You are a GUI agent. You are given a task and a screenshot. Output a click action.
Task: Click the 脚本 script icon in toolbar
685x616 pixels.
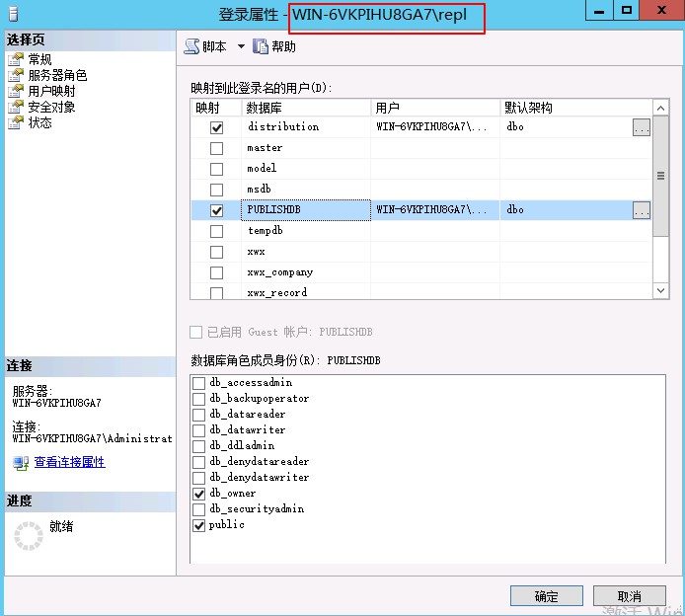191,46
